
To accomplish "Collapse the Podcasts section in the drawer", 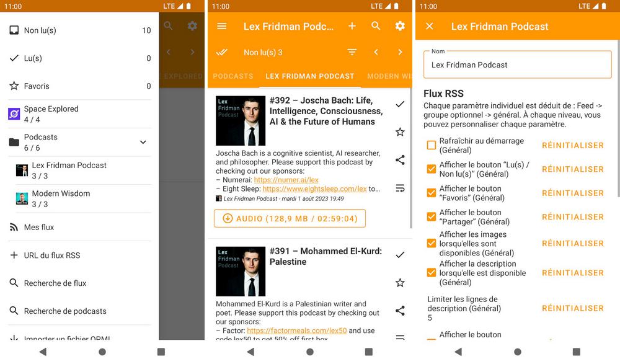I will pyautogui.click(x=143, y=141).
